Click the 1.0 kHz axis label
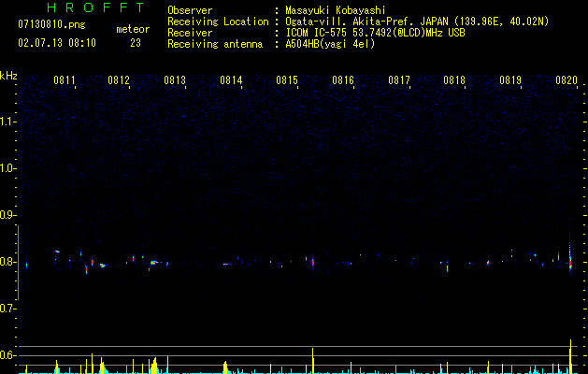 7,168
